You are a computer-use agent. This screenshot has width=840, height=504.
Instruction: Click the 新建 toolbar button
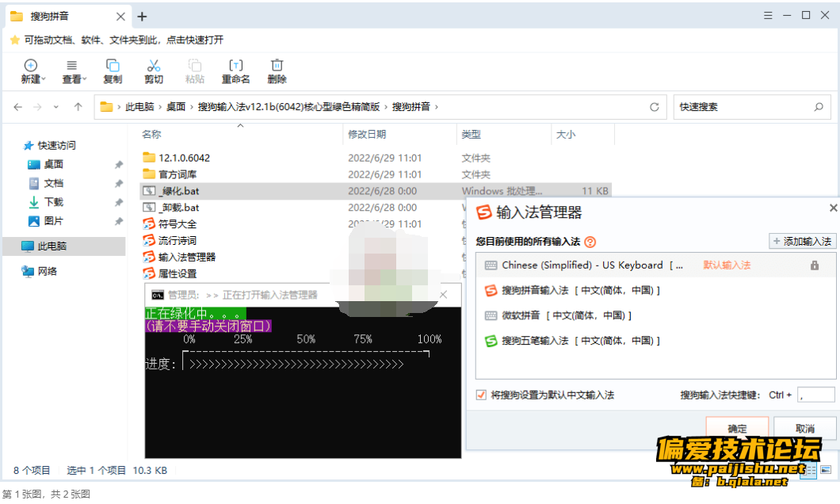click(x=33, y=71)
